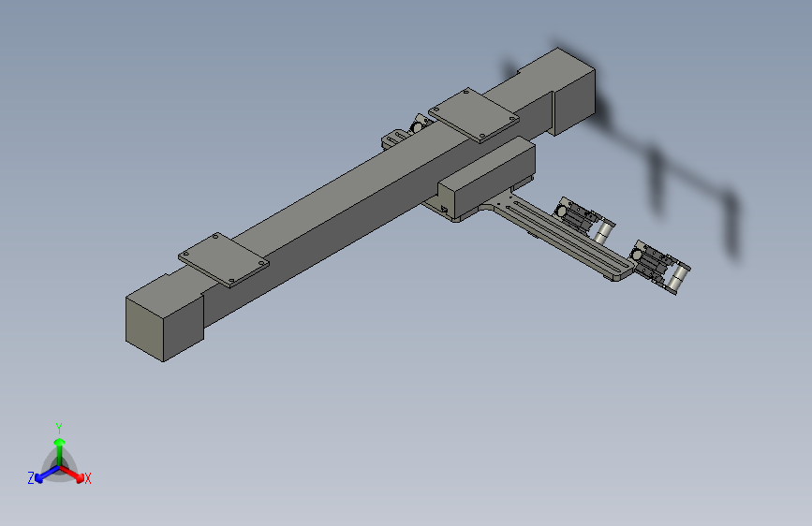Viewport: 812px width, 526px height.
Task: Click the red X axis of the triad
Action: (73, 475)
